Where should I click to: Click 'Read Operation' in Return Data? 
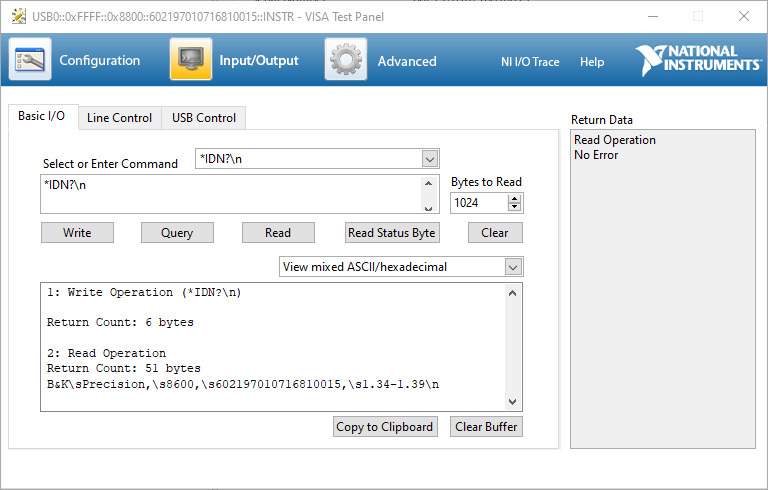coord(615,140)
